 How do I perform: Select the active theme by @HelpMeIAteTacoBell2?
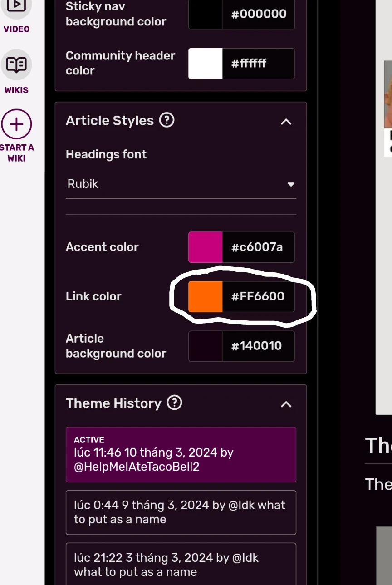coord(181,454)
